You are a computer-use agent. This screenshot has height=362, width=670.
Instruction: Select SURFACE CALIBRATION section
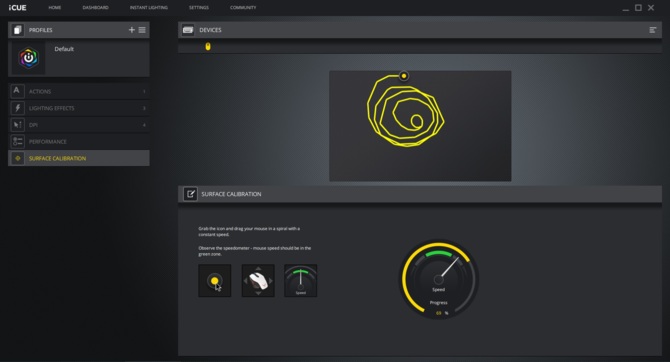79,158
